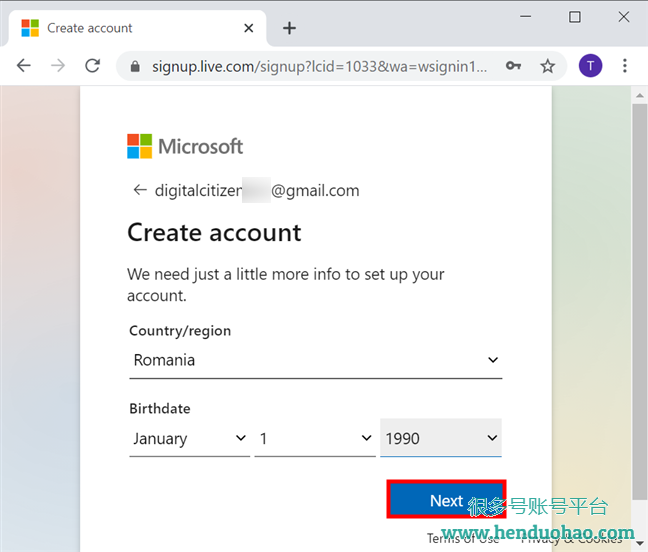The width and height of the screenshot is (648, 552).
Task: Close the Create account tab
Action: [x=250, y=28]
